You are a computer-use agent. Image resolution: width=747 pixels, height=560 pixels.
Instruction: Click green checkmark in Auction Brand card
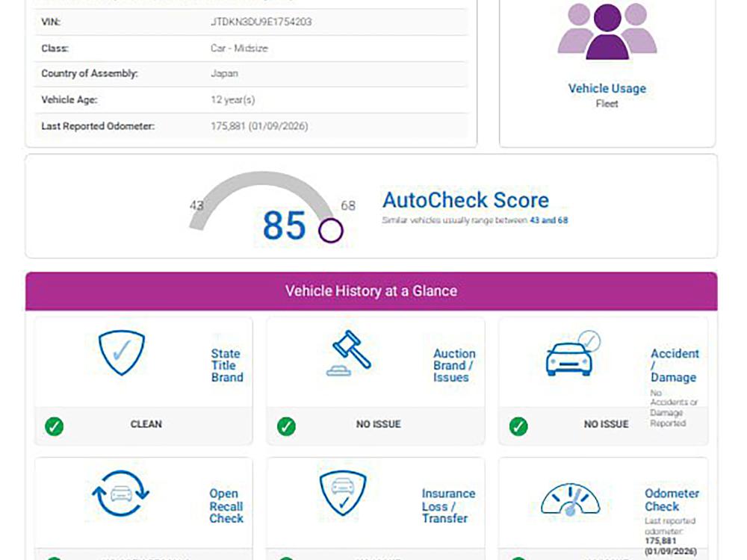point(286,426)
